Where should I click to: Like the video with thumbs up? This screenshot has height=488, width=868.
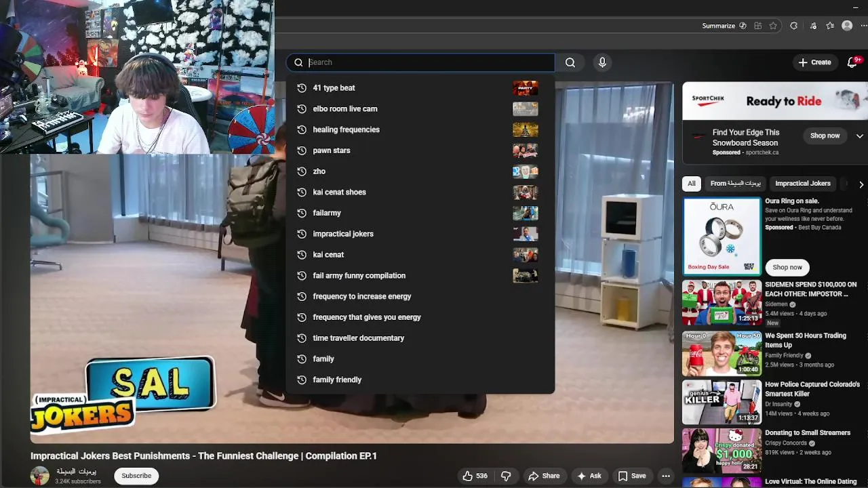click(x=475, y=476)
